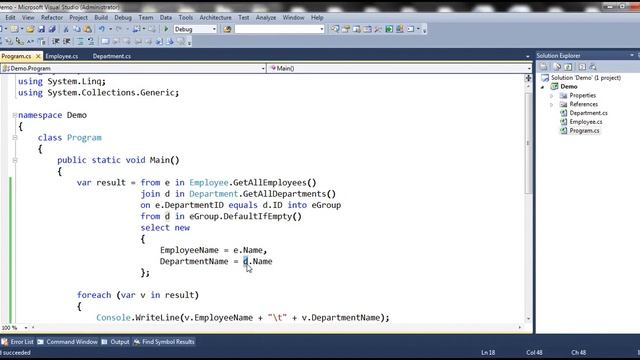Click the Comment Selected Lines icon
The width and height of the screenshot is (640, 360).
pyautogui.click(x=80, y=41)
